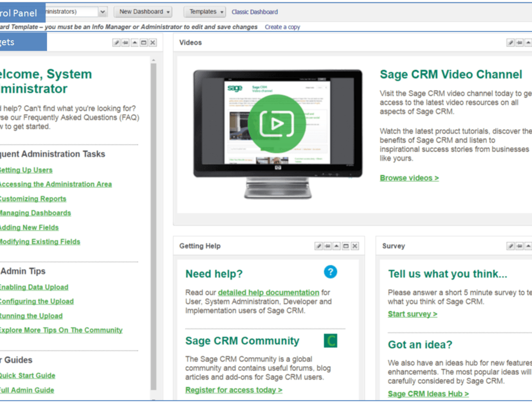Edit the Videos gadget with its pencil icon

510,43
